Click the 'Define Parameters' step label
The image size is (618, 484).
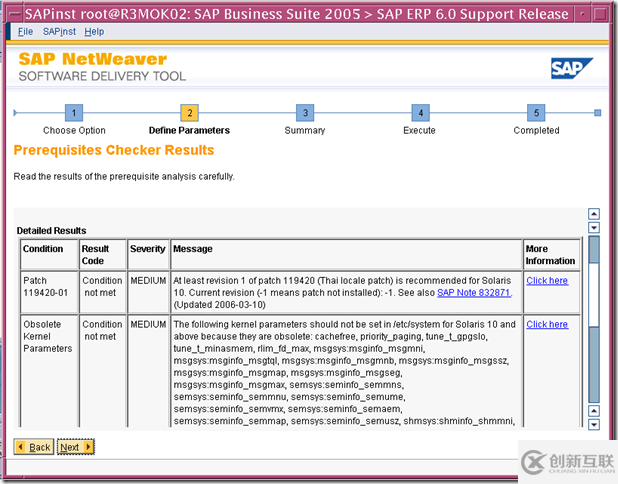click(189, 130)
